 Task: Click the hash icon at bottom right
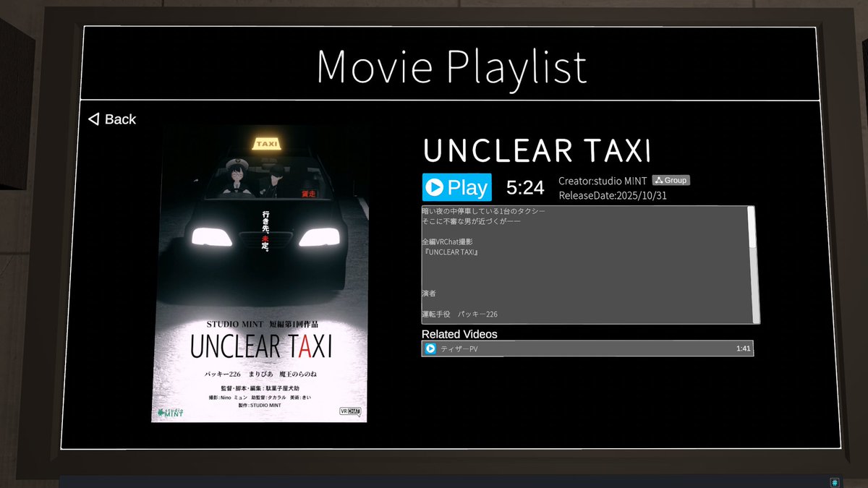click(x=834, y=481)
